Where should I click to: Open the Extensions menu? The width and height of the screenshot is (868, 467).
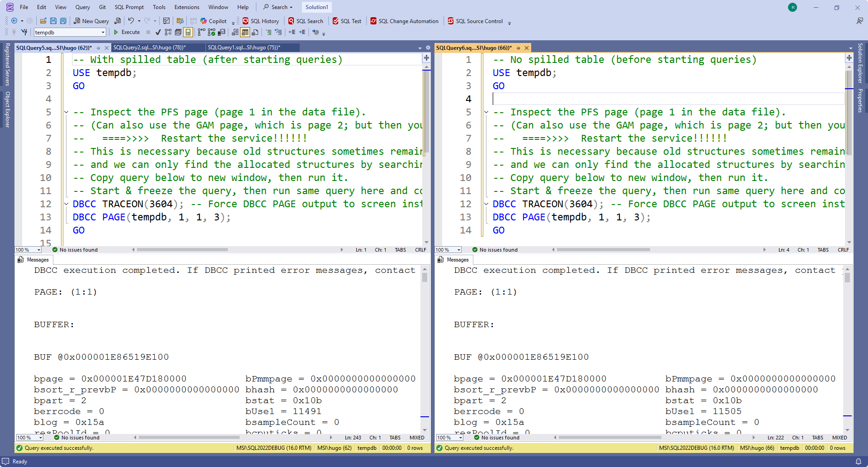[187, 7]
